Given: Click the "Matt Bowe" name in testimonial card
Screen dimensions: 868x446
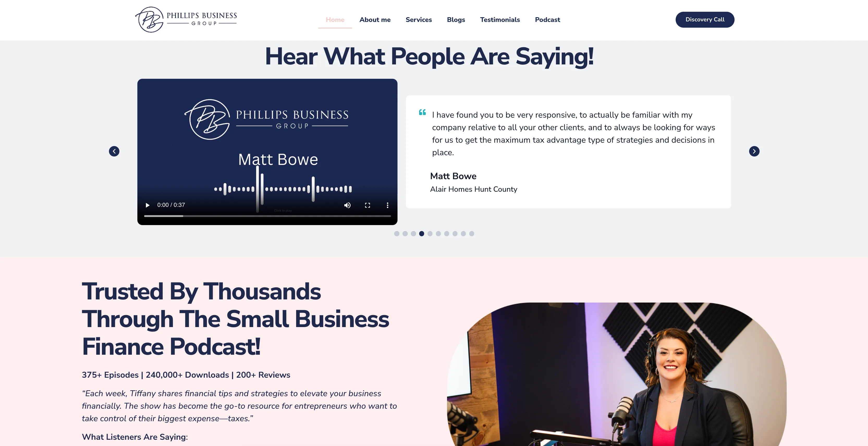Looking at the screenshot, I should [453, 176].
